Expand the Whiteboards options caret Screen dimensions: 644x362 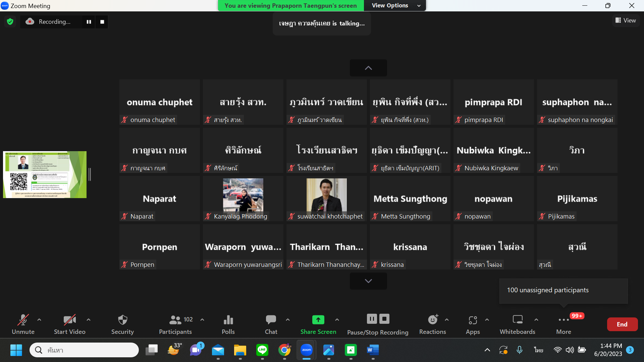point(536,320)
